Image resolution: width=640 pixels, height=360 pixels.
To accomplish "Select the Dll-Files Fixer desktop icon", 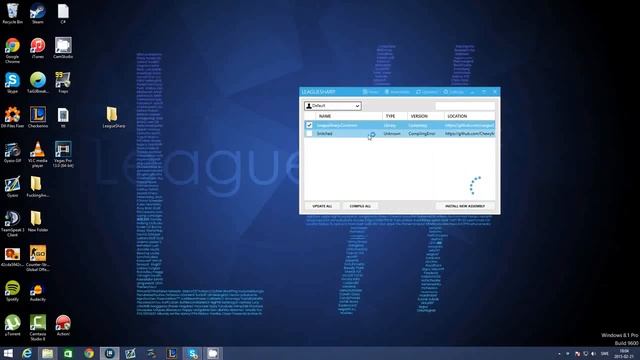I will tap(12, 118).
